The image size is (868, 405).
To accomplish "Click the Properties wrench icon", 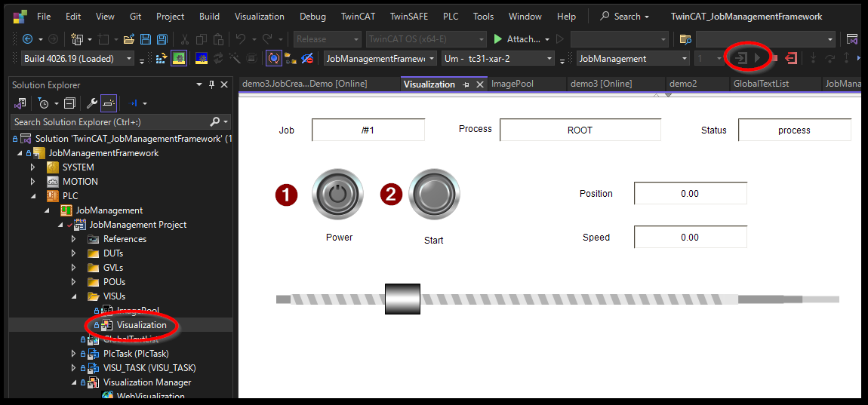I will pyautogui.click(x=92, y=103).
